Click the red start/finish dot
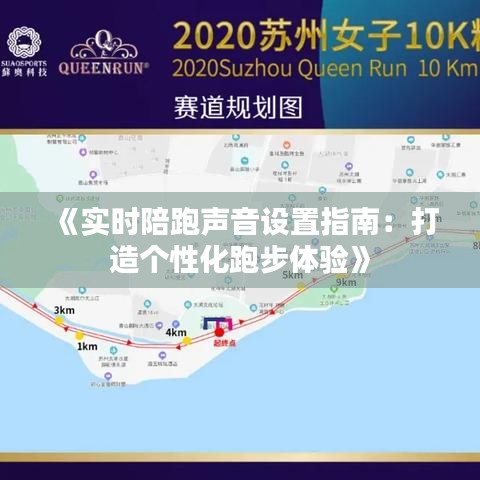 point(219,332)
